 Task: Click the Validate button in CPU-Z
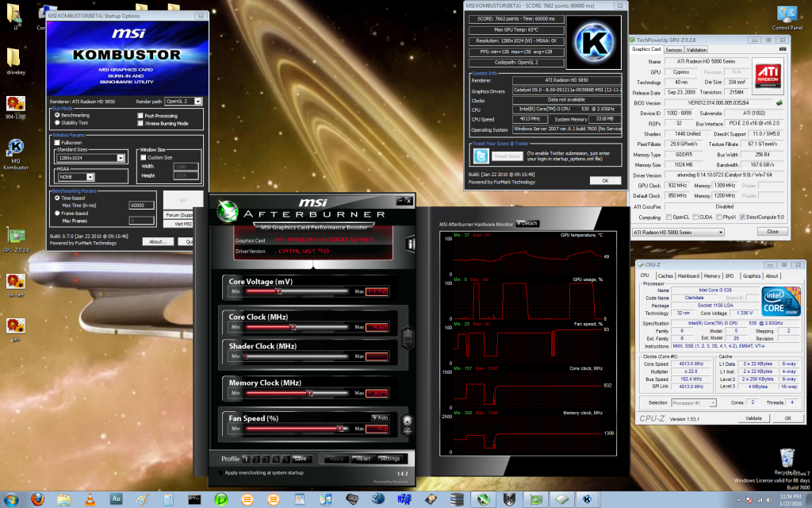(753, 418)
